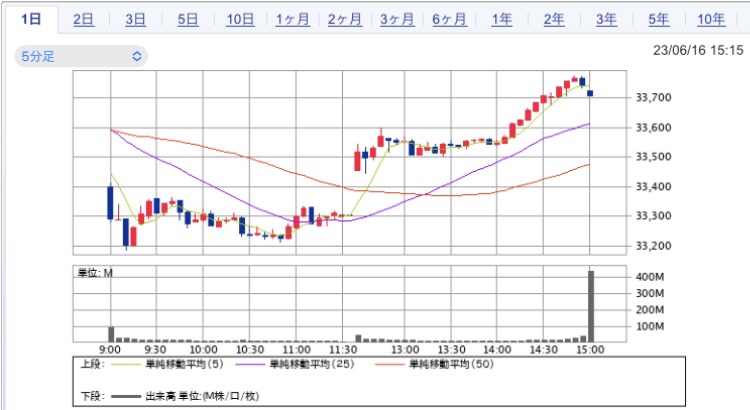This screenshot has height=410, width=750.
Task: Show the 2ヶ月 chart period
Action: (344, 20)
